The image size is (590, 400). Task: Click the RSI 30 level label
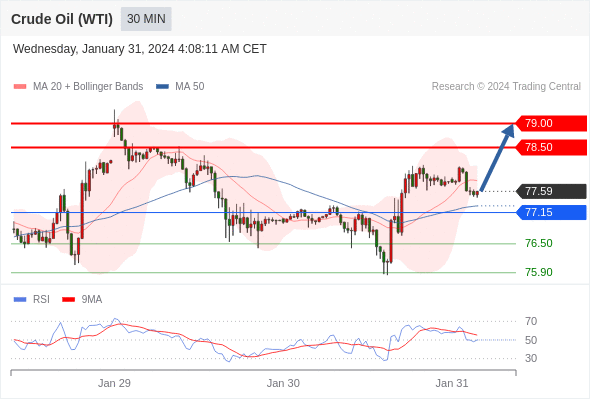[531, 358]
